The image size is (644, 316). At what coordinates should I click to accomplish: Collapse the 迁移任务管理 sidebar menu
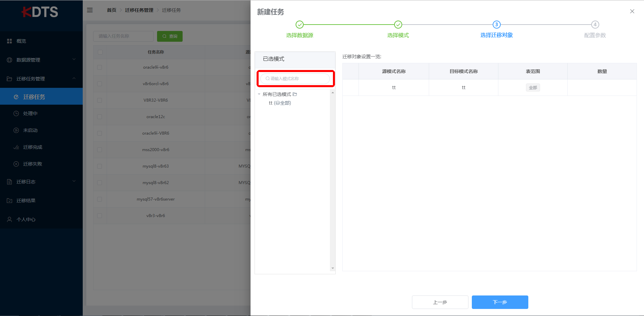click(41, 79)
